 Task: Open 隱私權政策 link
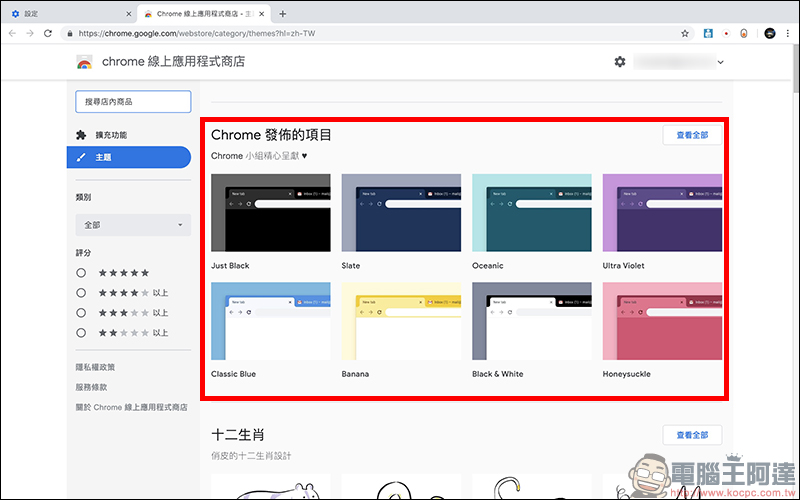click(x=95, y=367)
